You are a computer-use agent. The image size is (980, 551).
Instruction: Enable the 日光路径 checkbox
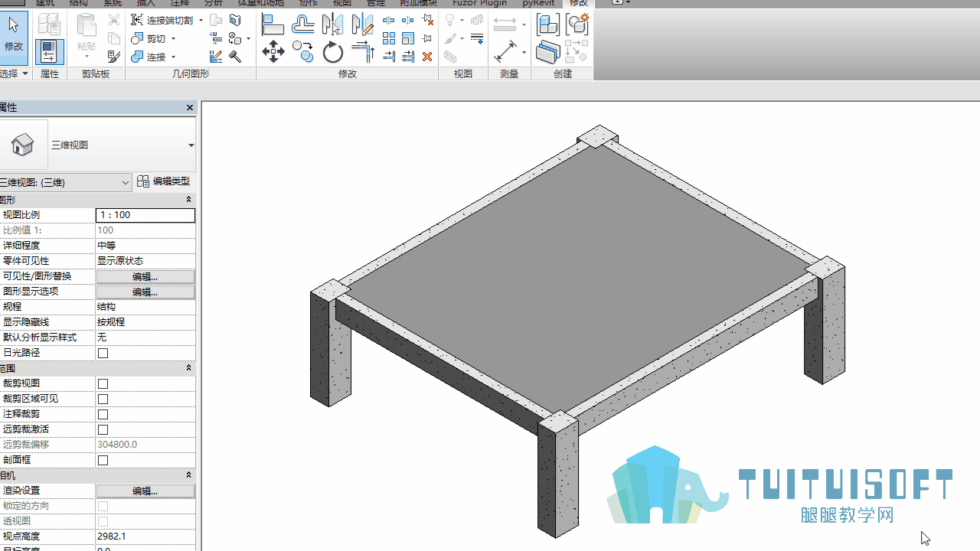pos(103,353)
